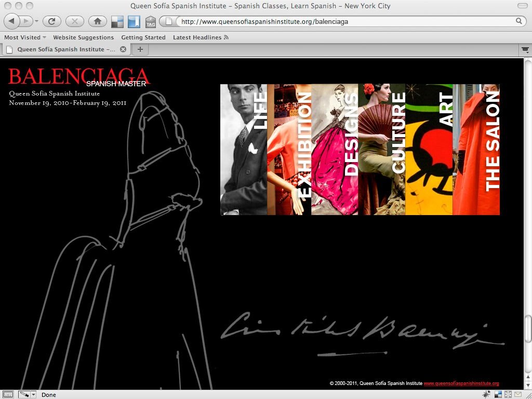This screenshot has height=399, width=532.
Task: Click the bug icon in status bar
Action: click(486, 394)
